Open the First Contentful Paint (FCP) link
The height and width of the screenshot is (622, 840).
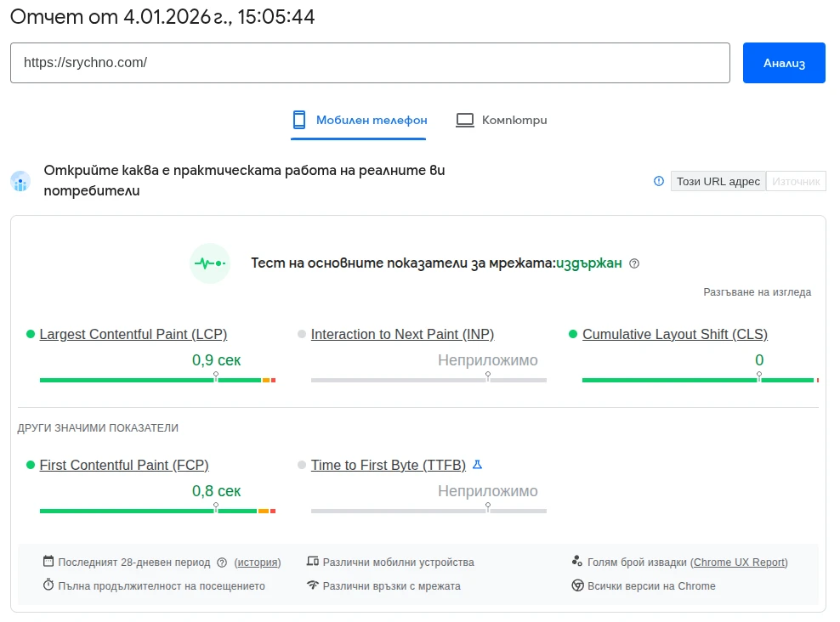tap(124, 465)
